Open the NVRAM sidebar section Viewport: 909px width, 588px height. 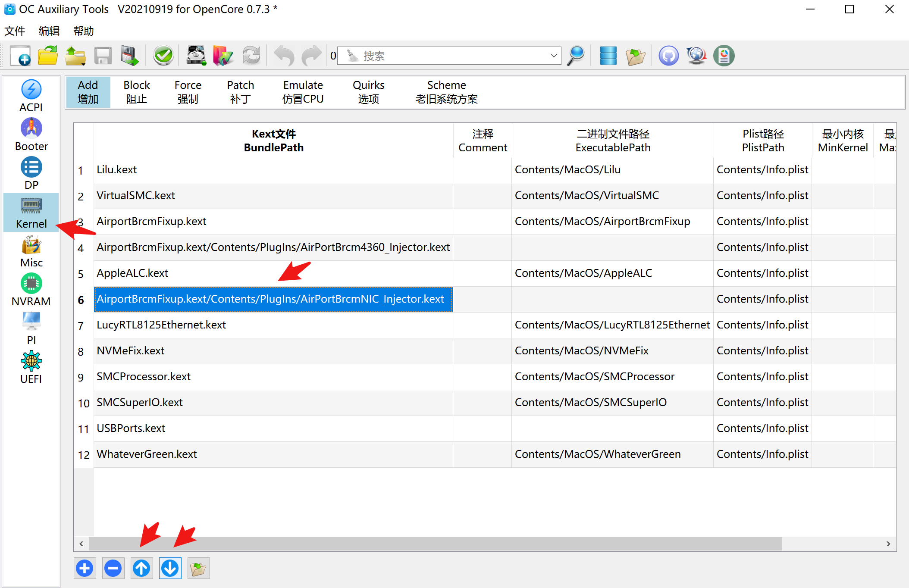point(31,290)
